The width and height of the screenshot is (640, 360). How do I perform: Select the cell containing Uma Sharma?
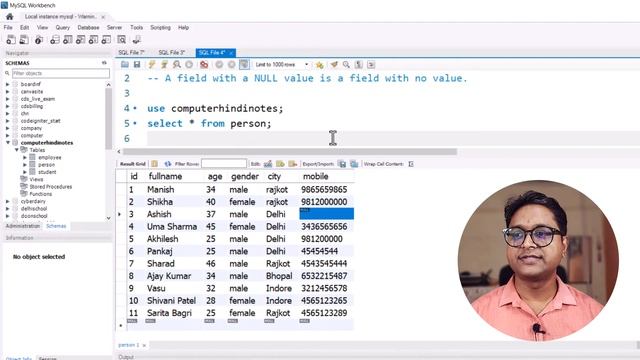click(x=172, y=227)
